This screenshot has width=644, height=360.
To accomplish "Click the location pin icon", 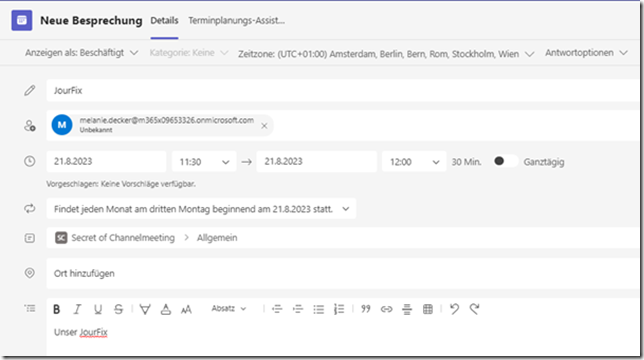I will tap(30, 273).
